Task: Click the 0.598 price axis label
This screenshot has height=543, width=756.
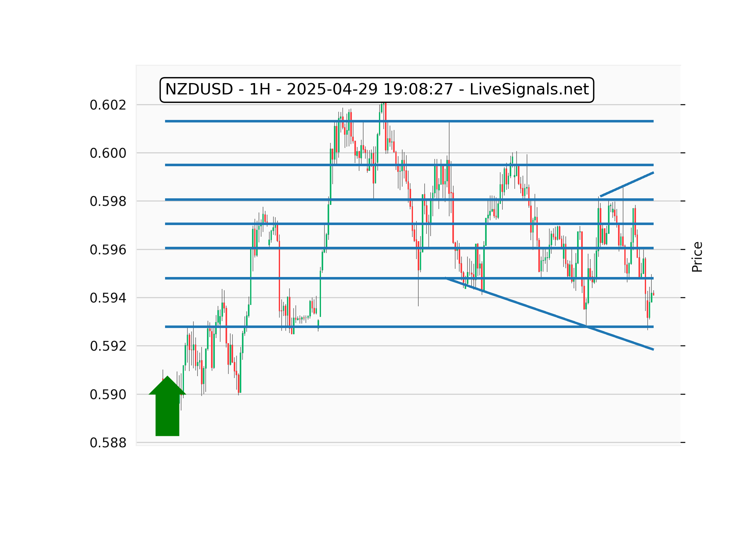Action: pos(108,201)
